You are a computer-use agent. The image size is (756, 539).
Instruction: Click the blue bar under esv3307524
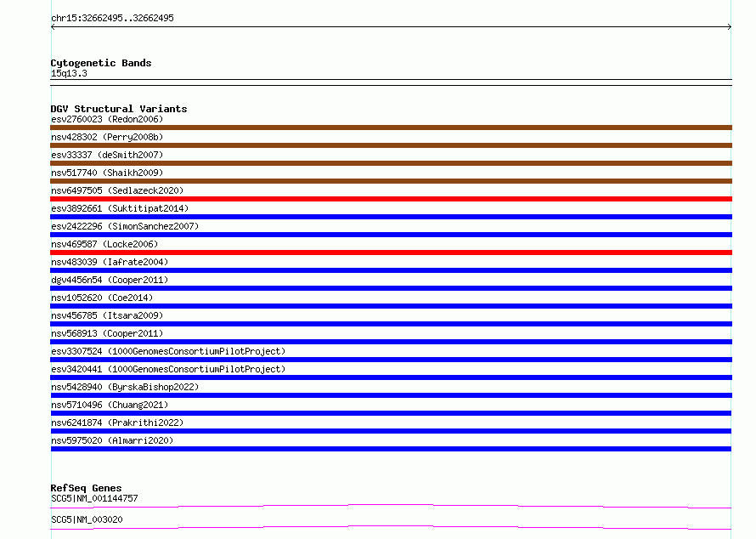391,360
